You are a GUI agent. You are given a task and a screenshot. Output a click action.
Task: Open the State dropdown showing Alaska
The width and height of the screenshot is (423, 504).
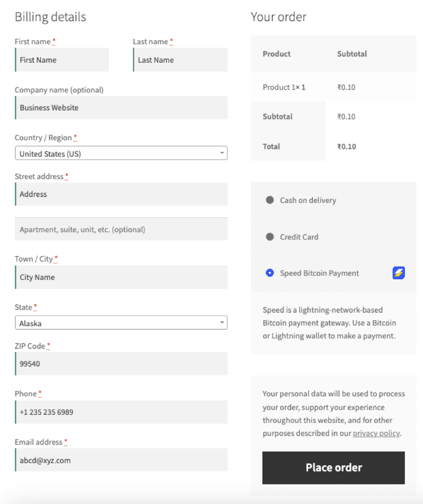coord(121,322)
